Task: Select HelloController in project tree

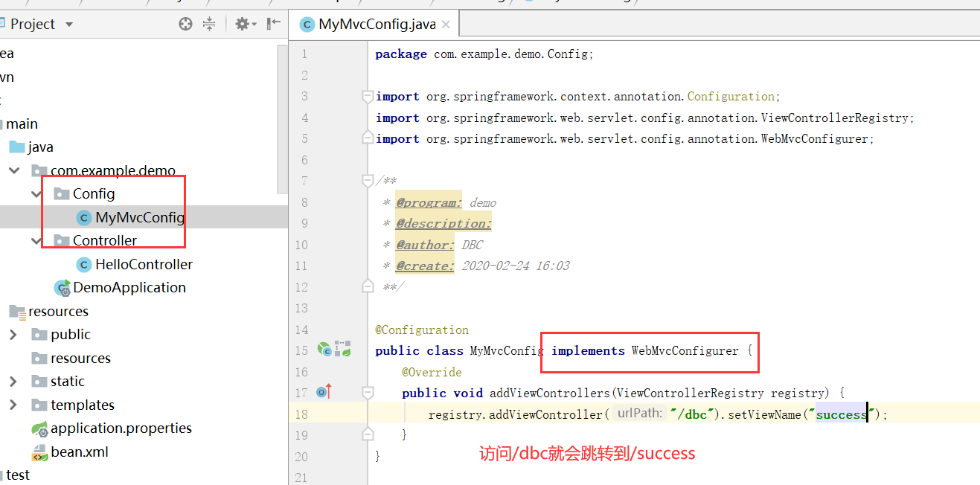Action: pyautogui.click(x=144, y=264)
